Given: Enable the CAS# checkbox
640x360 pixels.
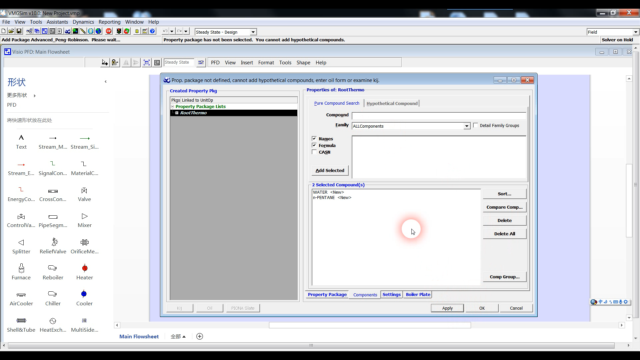Looking at the screenshot, I should point(314,152).
